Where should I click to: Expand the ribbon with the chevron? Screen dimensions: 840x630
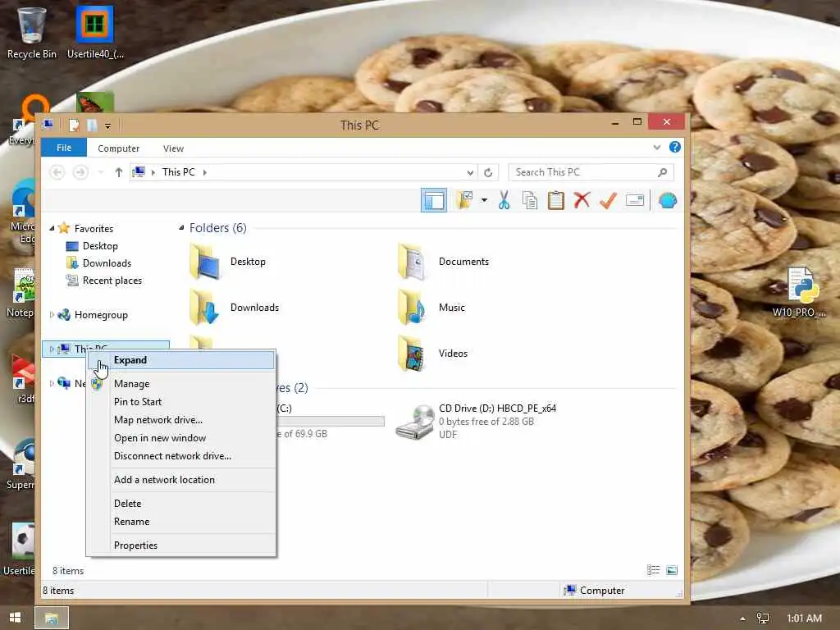pyautogui.click(x=657, y=148)
